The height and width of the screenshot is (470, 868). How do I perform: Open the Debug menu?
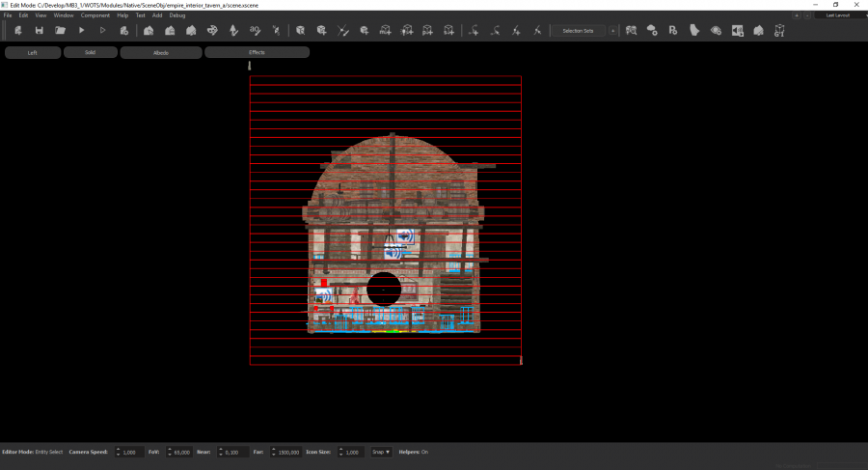pyautogui.click(x=177, y=15)
